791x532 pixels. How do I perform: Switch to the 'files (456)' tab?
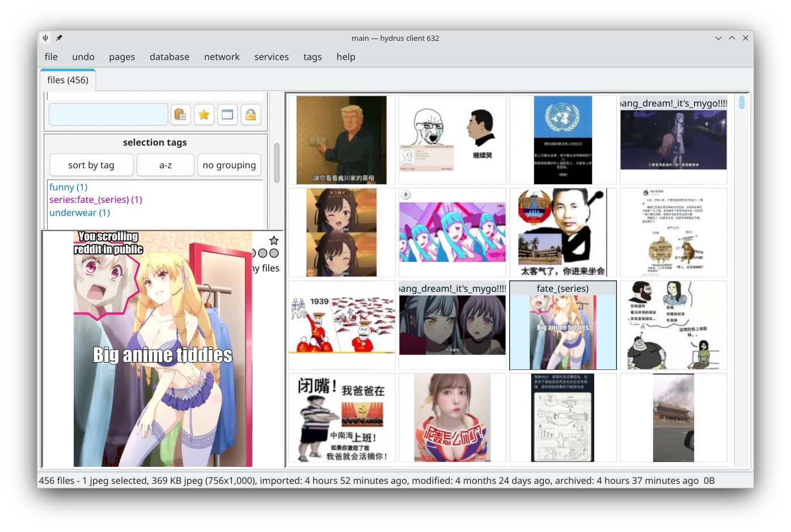click(67, 80)
